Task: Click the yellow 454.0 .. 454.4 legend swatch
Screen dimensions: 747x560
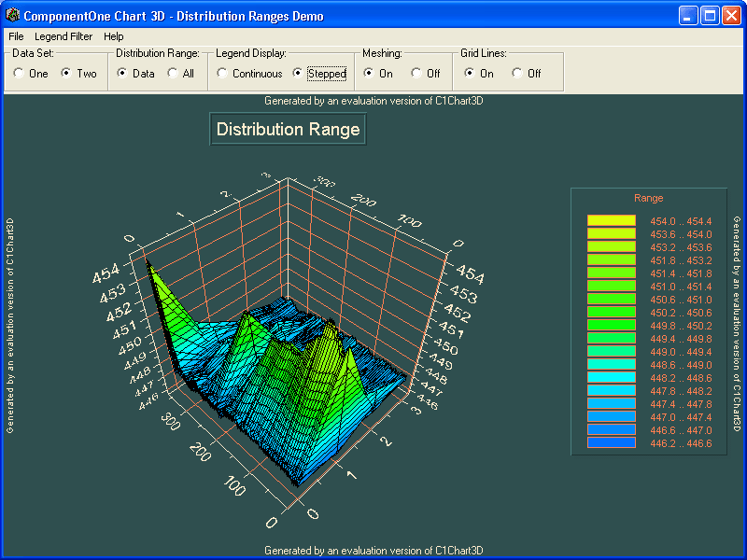Action: pyautogui.click(x=611, y=221)
